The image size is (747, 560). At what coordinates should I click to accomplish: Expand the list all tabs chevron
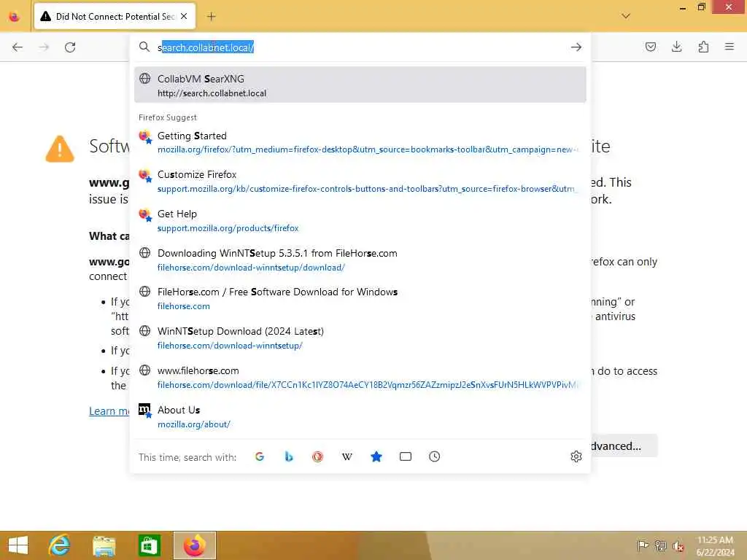point(625,16)
